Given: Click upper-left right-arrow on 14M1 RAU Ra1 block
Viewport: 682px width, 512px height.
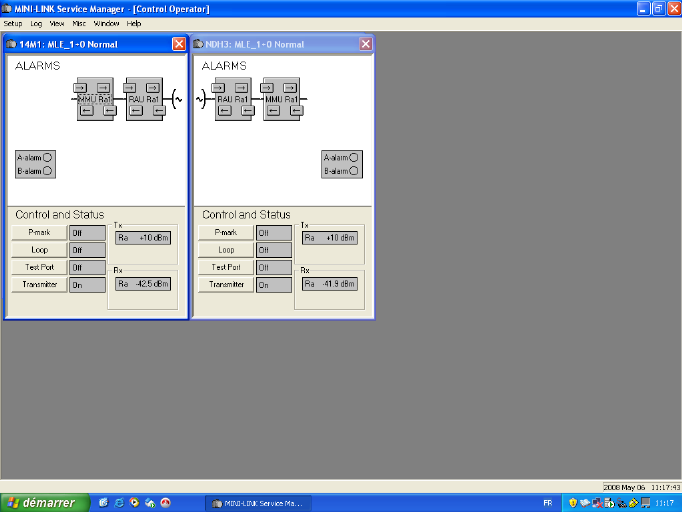Looking at the screenshot, I should (x=130, y=88).
